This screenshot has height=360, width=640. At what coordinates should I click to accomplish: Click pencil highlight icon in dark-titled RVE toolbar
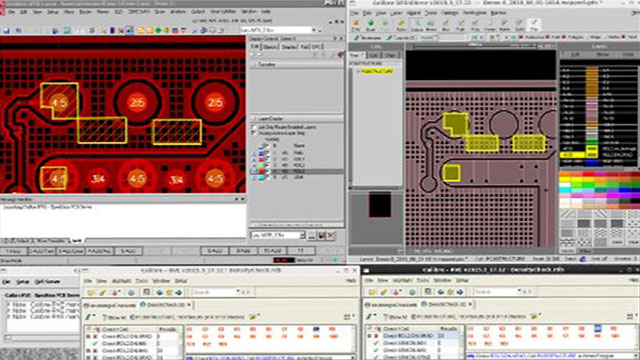[383, 292]
